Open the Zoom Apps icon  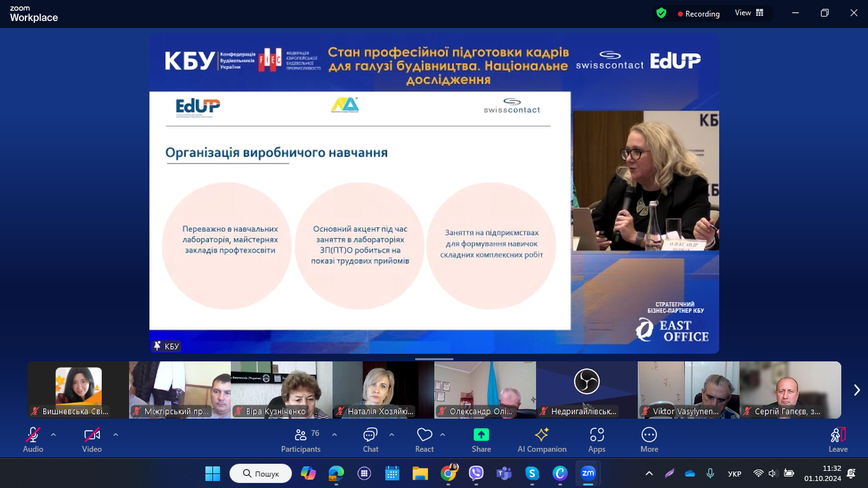tap(596, 440)
